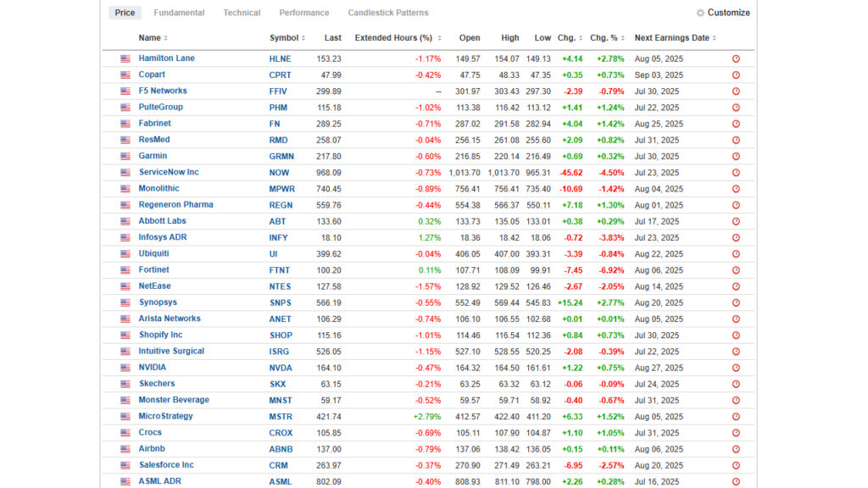Viewport: 868px width, 488px height.
Task: Open the Candlestick Patterns tab
Action: 388,13
